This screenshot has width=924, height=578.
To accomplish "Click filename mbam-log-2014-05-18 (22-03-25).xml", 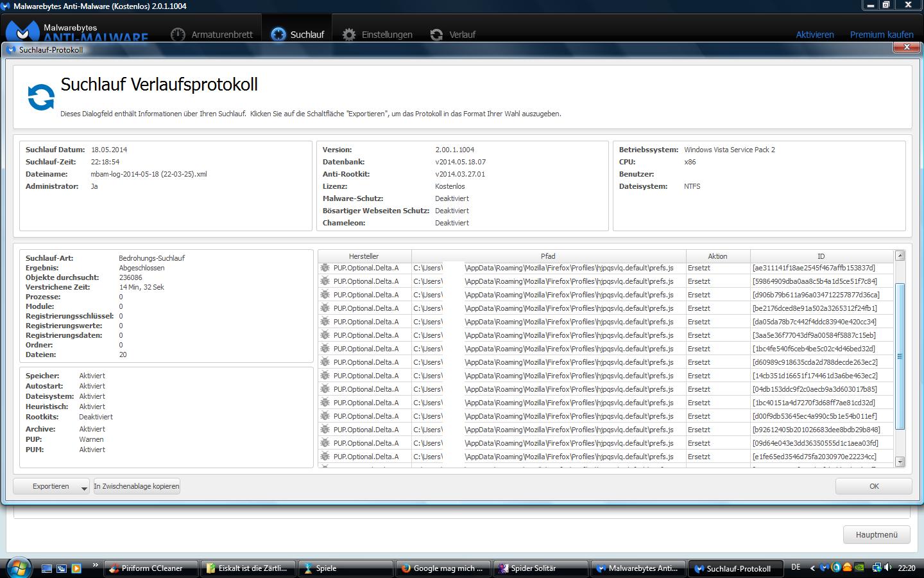I will [149, 174].
